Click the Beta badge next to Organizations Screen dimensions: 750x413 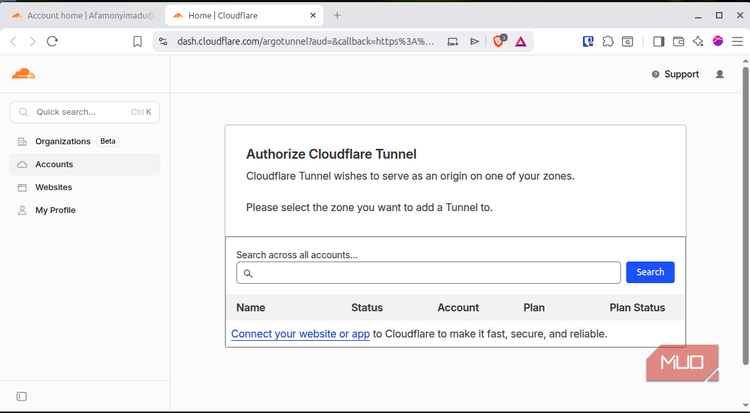108,141
